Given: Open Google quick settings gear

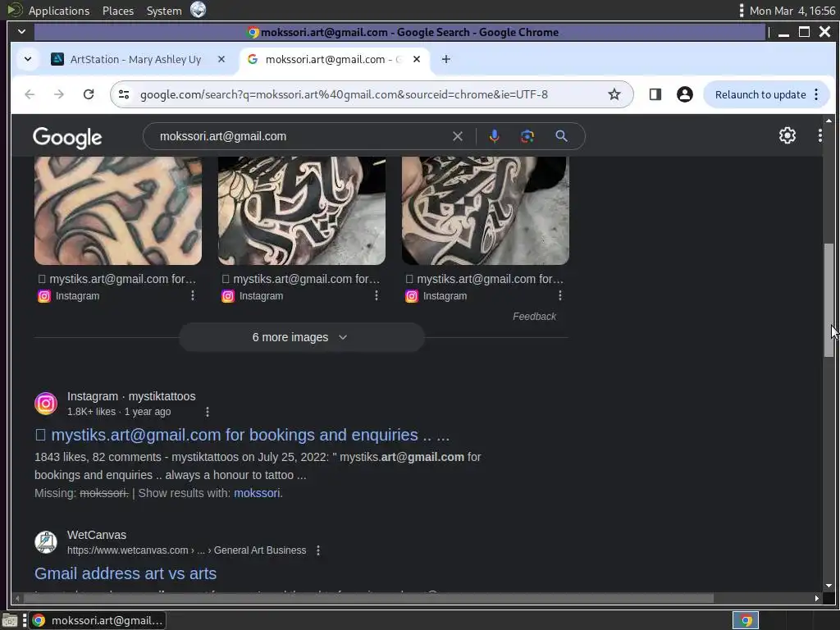Looking at the screenshot, I should 787,135.
